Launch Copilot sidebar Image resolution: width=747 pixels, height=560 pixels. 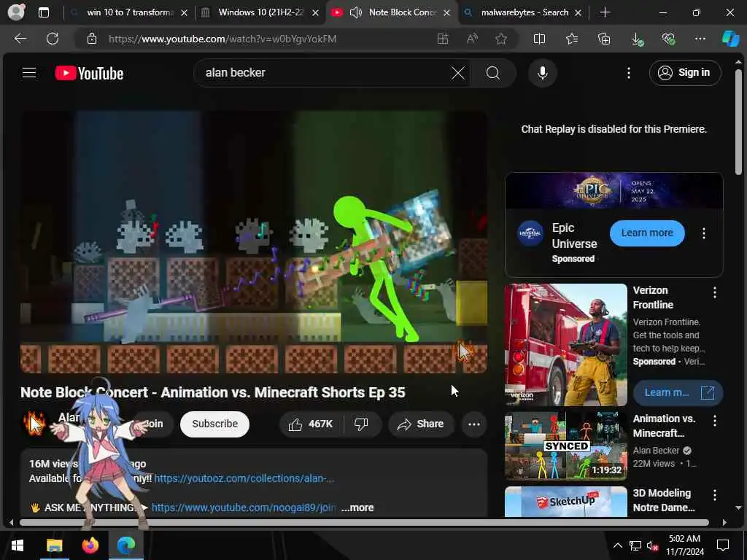[x=730, y=39]
